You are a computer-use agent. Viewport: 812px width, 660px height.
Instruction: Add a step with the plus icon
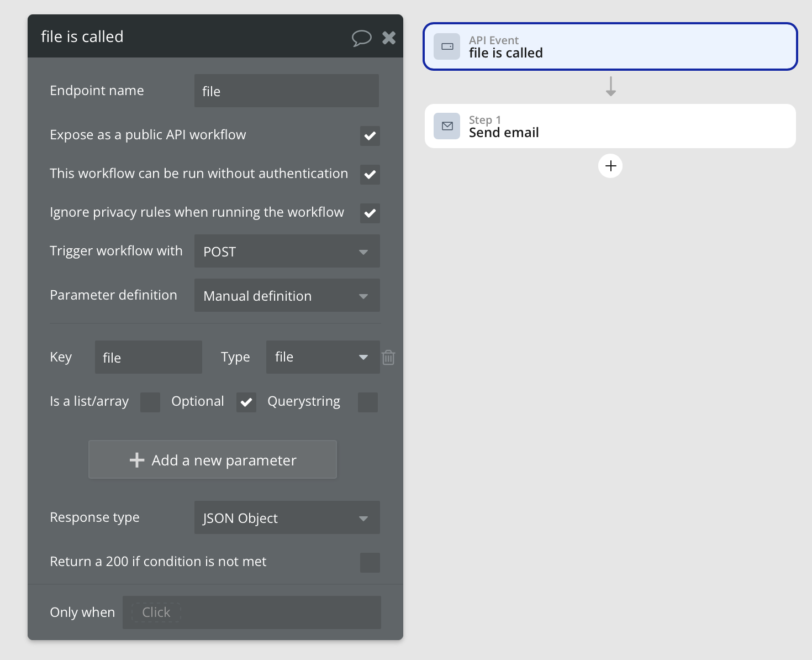[610, 166]
